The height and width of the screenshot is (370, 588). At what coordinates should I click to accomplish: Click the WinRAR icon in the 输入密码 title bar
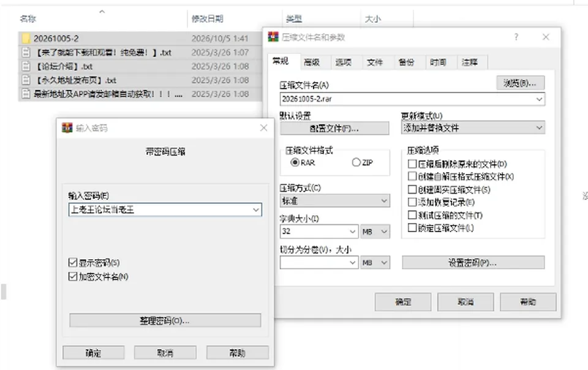pyautogui.click(x=67, y=128)
